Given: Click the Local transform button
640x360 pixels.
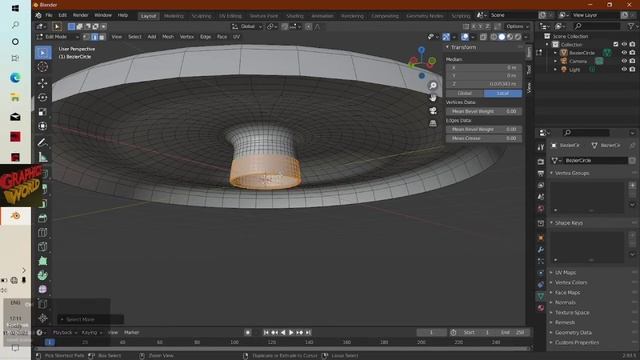Looking at the screenshot, I should [x=502, y=93].
